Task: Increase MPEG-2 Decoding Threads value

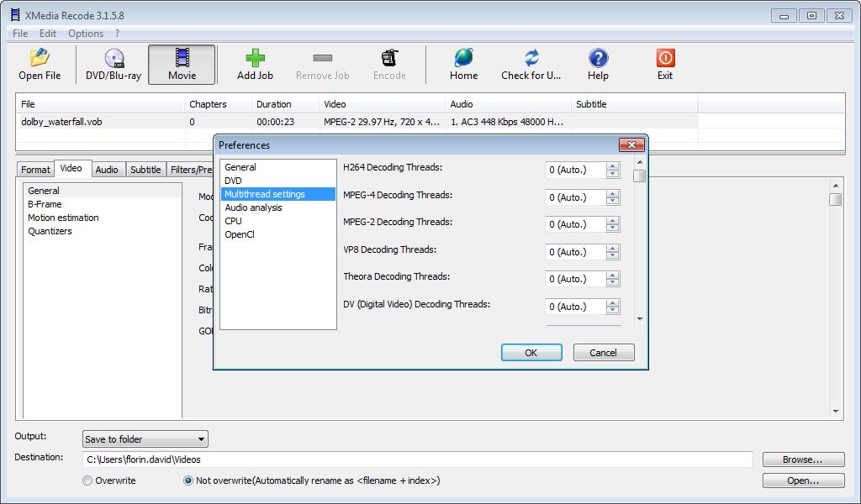Action: coord(612,220)
